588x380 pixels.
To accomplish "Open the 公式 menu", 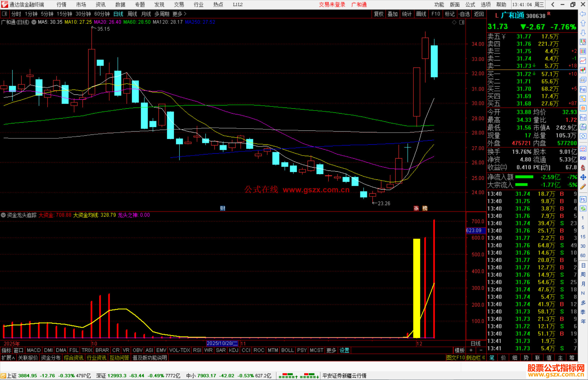I will [x=470, y=4].
